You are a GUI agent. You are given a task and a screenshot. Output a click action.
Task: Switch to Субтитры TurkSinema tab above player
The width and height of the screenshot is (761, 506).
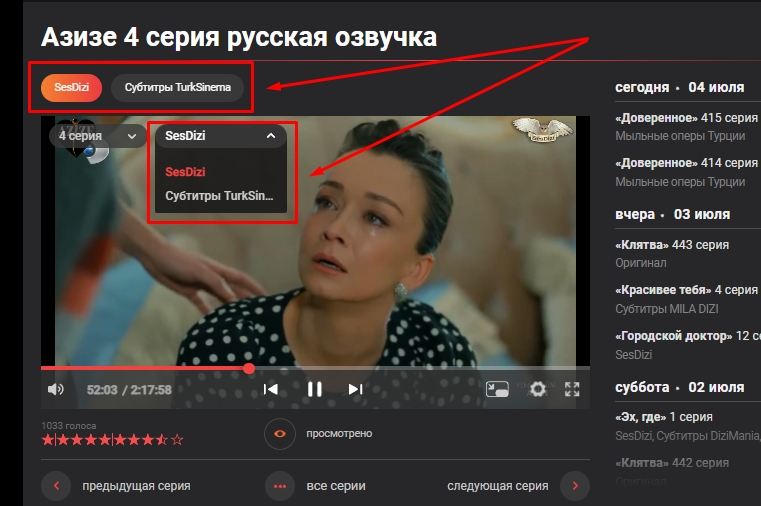(x=177, y=87)
